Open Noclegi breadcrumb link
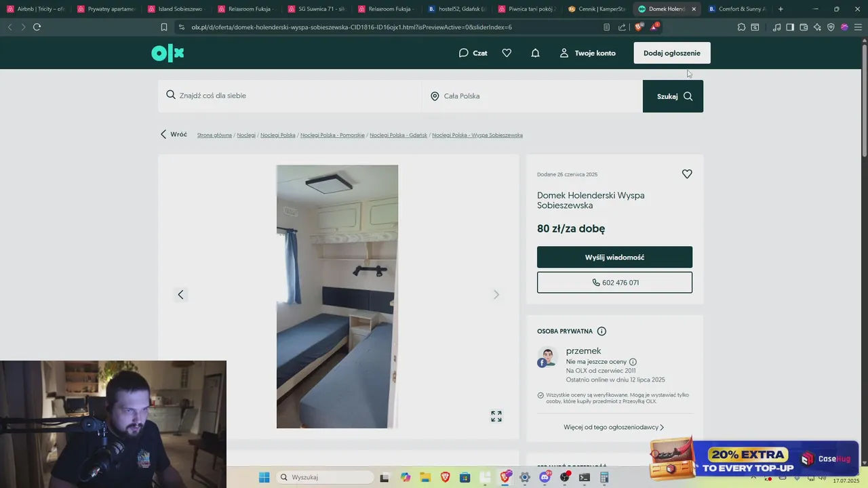The image size is (868, 488). pyautogui.click(x=246, y=135)
